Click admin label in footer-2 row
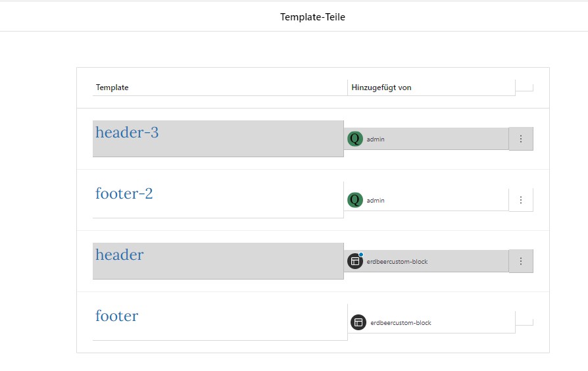 [x=376, y=201]
